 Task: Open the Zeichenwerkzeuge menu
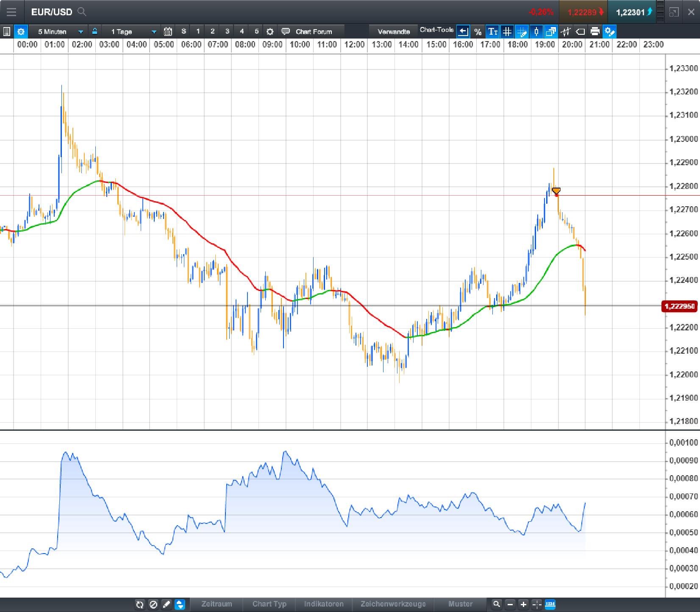[x=393, y=604]
